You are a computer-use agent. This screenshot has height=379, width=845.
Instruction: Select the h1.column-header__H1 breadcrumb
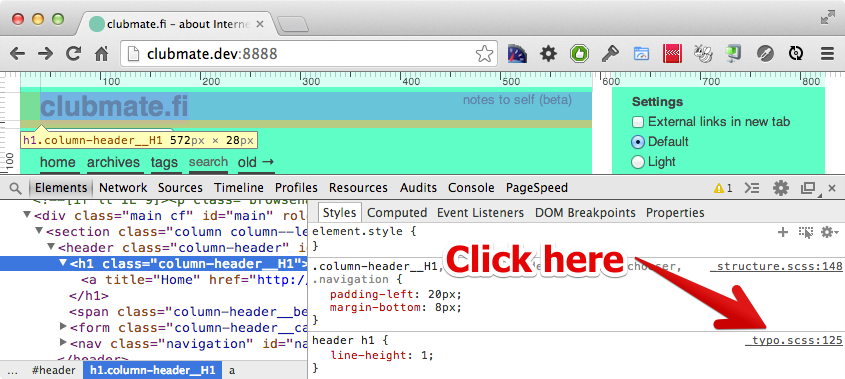[x=153, y=370]
